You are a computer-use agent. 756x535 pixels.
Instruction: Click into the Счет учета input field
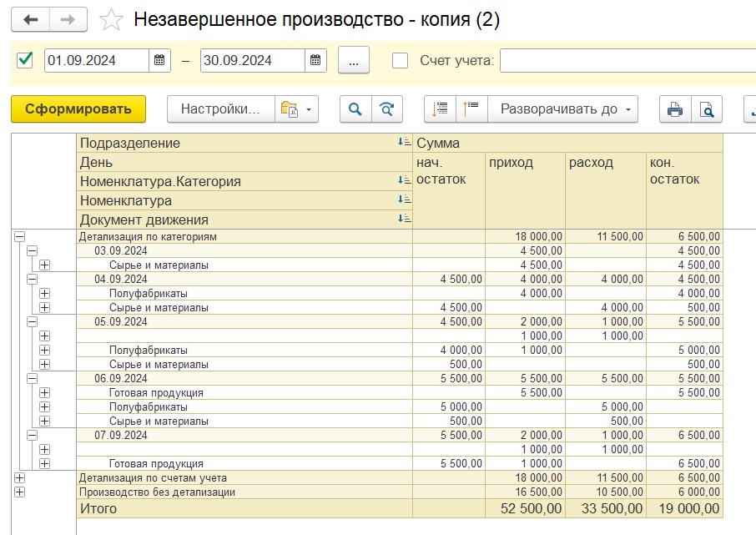point(627,61)
